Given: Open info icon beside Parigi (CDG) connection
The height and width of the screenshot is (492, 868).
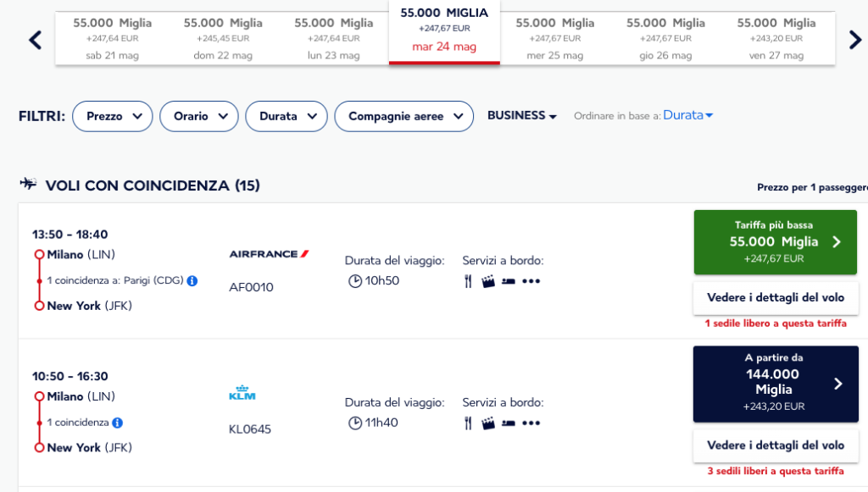Looking at the screenshot, I should [x=192, y=281].
